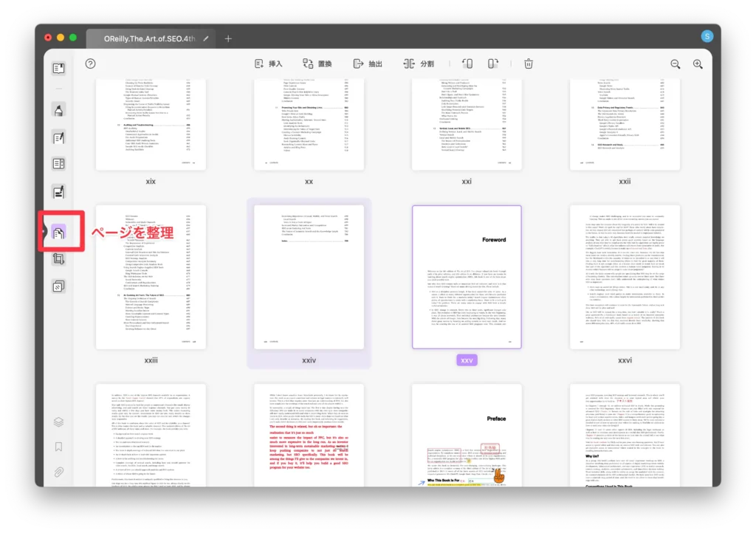The height and width of the screenshot is (533, 756).
Task: Click the 挿入 (Insert) button
Action: point(269,64)
